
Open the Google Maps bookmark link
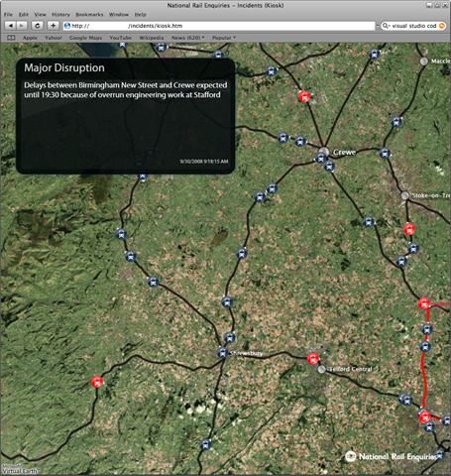coord(85,38)
